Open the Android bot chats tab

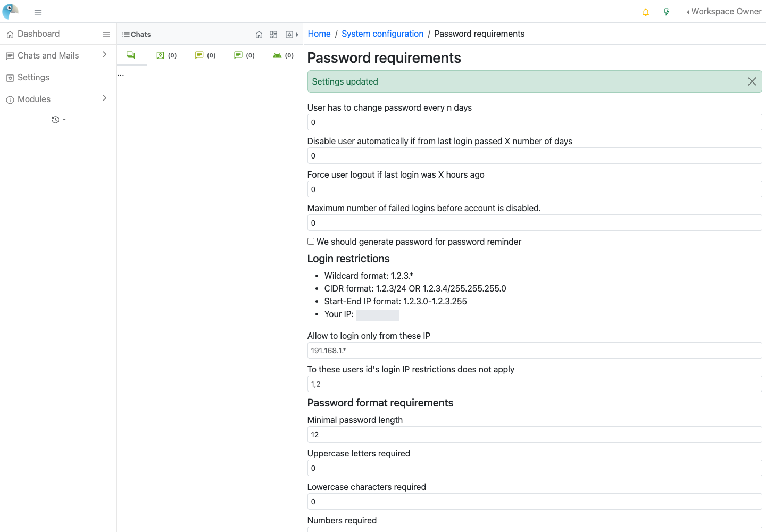click(283, 55)
